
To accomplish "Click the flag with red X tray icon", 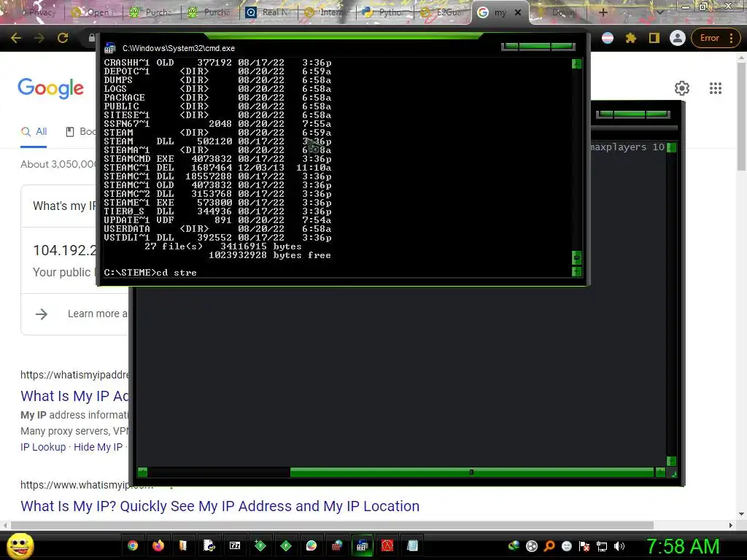I will [584, 546].
